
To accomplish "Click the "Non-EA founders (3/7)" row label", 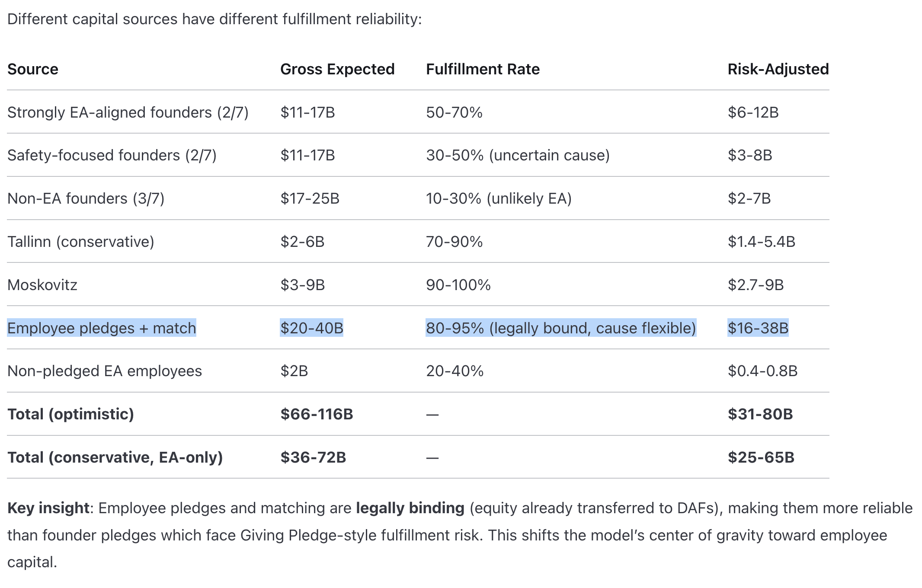I will coord(86,198).
